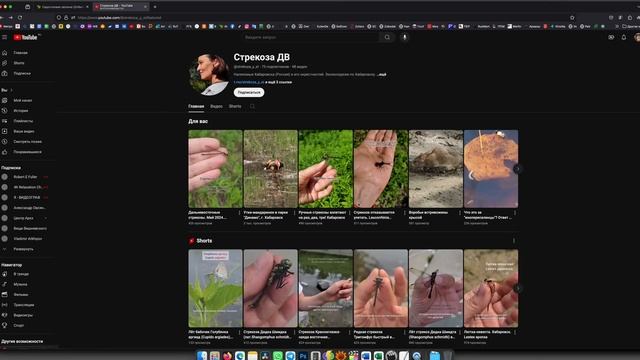Image resolution: width=640 pixels, height=360 pixels.
Task: Open the Shorts section options menu
Action: pos(514,241)
